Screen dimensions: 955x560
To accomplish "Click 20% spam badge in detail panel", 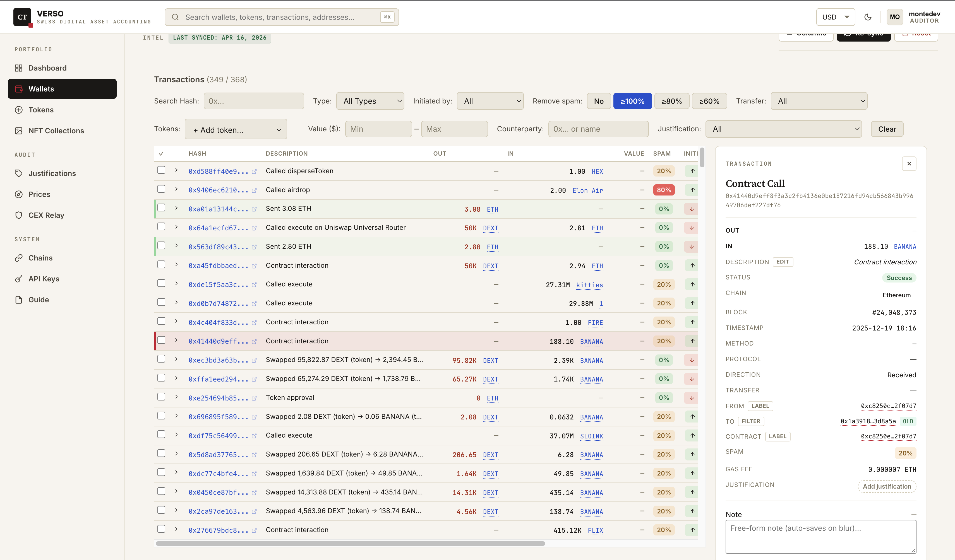I will 905,453.
